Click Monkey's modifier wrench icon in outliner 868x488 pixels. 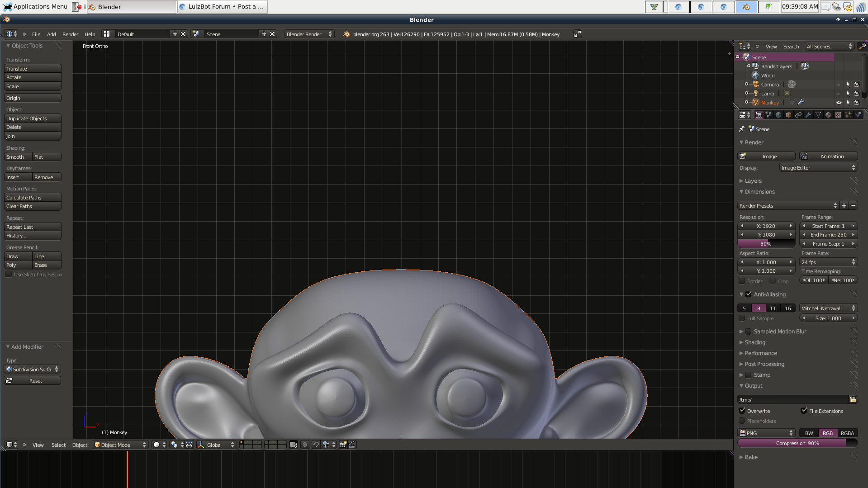[801, 103]
